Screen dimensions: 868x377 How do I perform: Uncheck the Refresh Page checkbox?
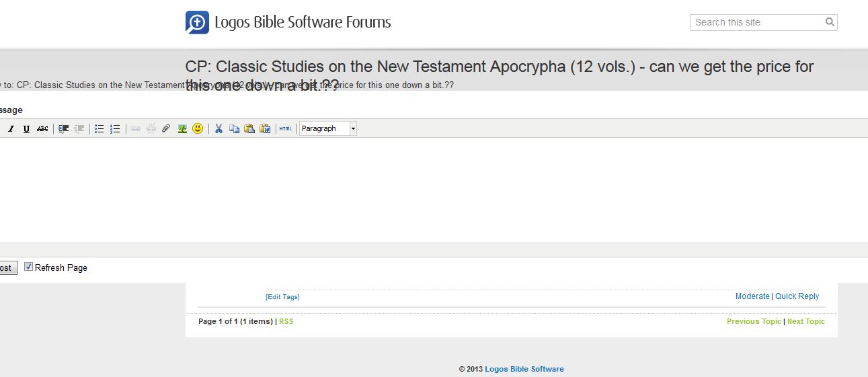28,267
